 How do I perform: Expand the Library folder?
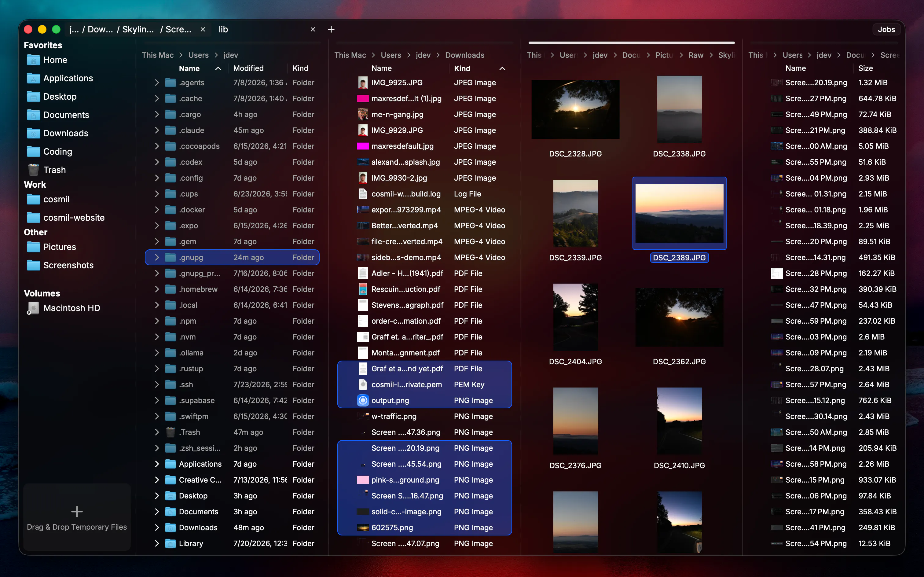tap(157, 543)
